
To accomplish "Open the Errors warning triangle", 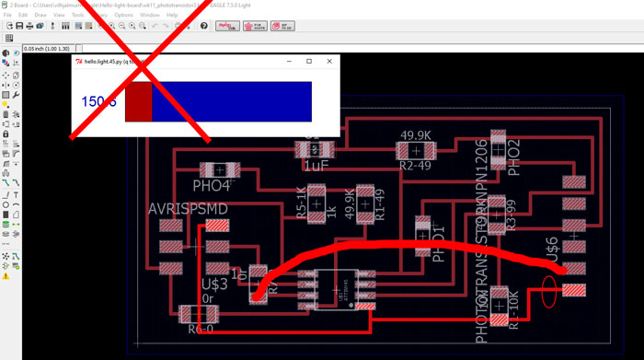I will point(6,276).
